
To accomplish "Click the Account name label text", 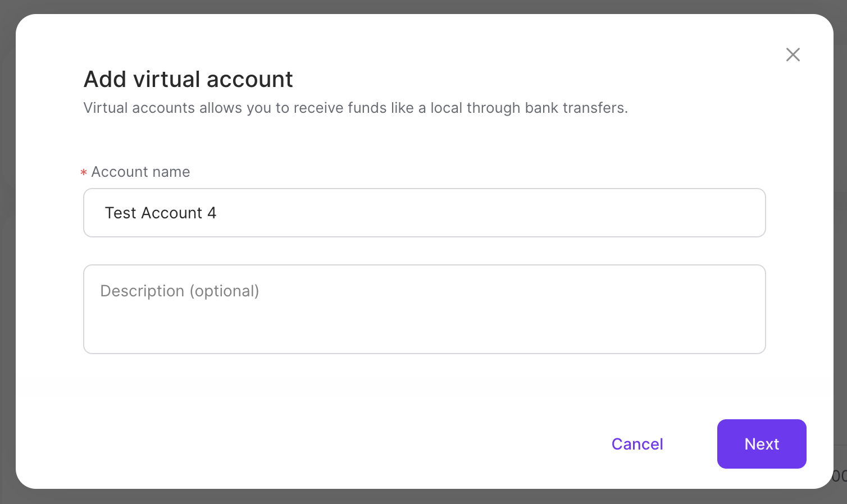I will point(140,172).
